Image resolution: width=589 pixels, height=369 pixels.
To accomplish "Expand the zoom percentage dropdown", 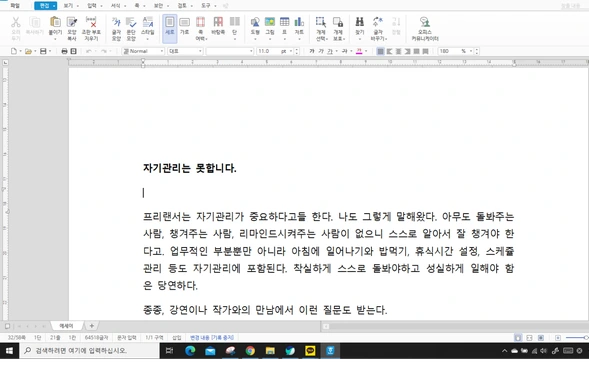I will click(471, 51).
